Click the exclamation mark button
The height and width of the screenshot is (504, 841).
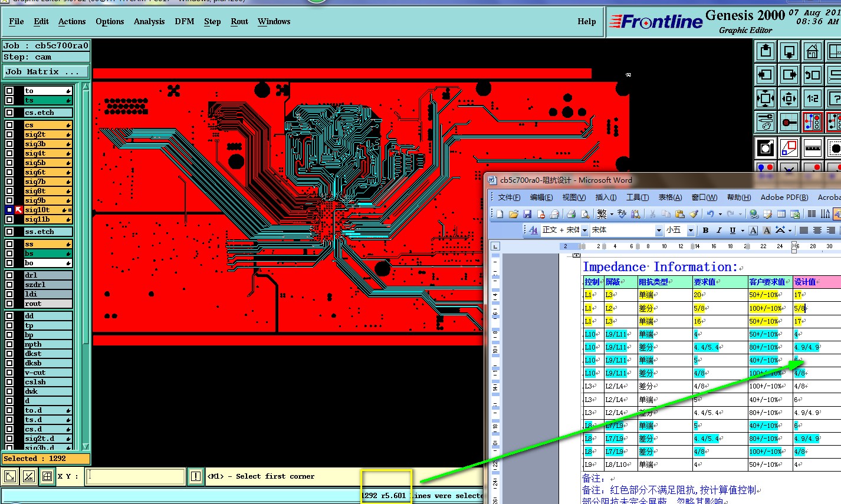[196, 476]
